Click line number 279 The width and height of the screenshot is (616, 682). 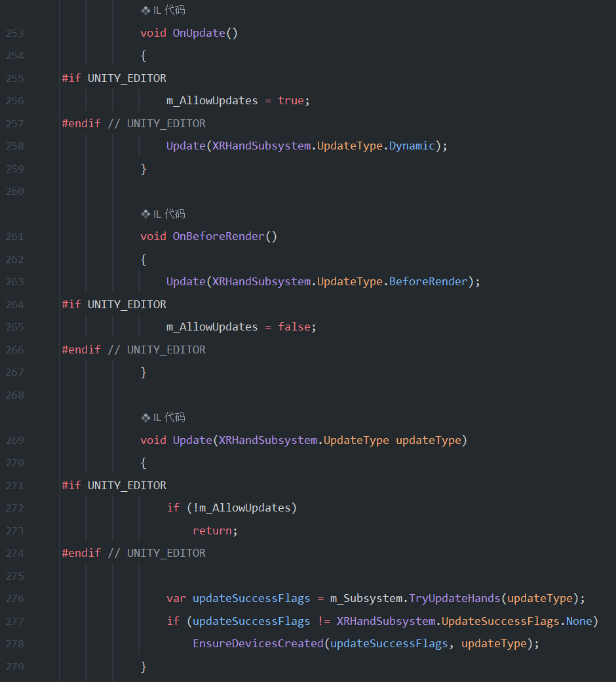pos(15,666)
